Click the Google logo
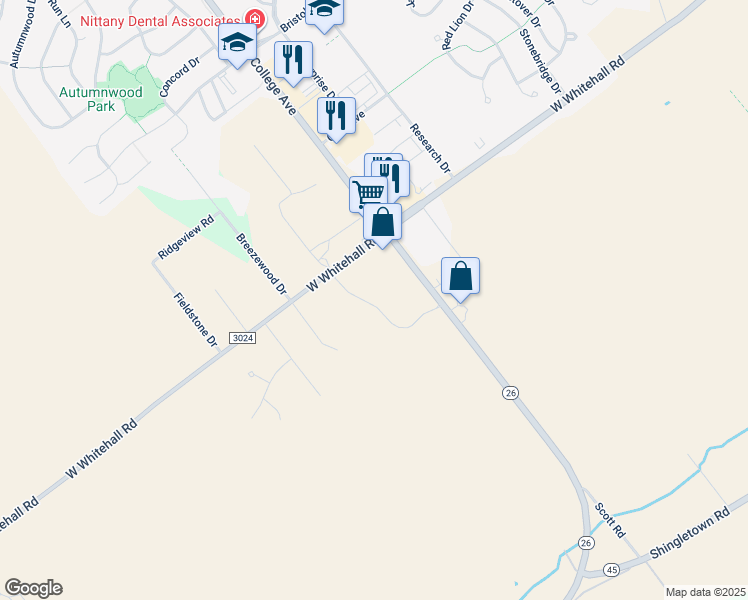Viewport: 748px width, 600px height. point(33,588)
